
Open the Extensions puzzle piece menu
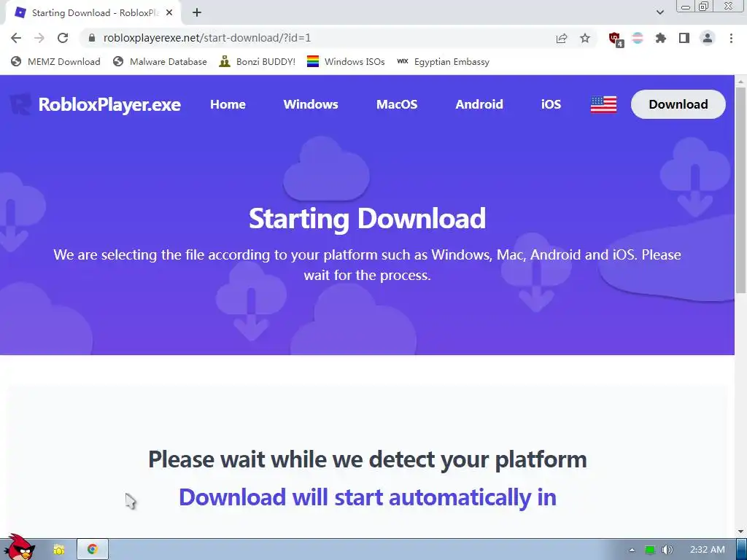pos(661,38)
